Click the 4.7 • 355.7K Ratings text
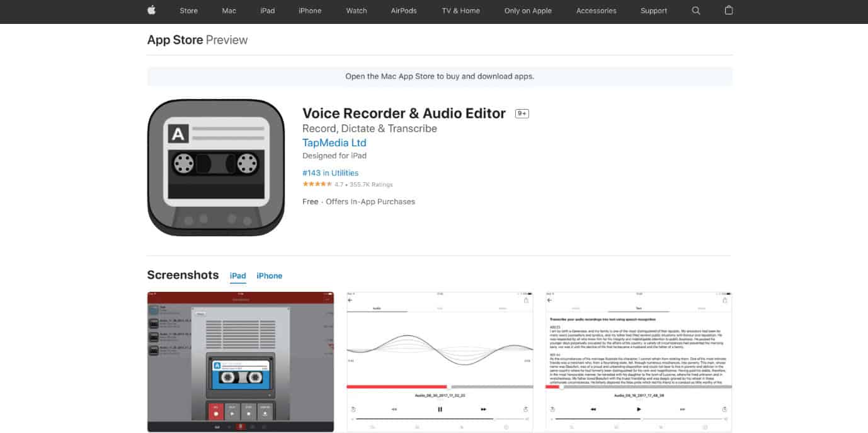 363,185
